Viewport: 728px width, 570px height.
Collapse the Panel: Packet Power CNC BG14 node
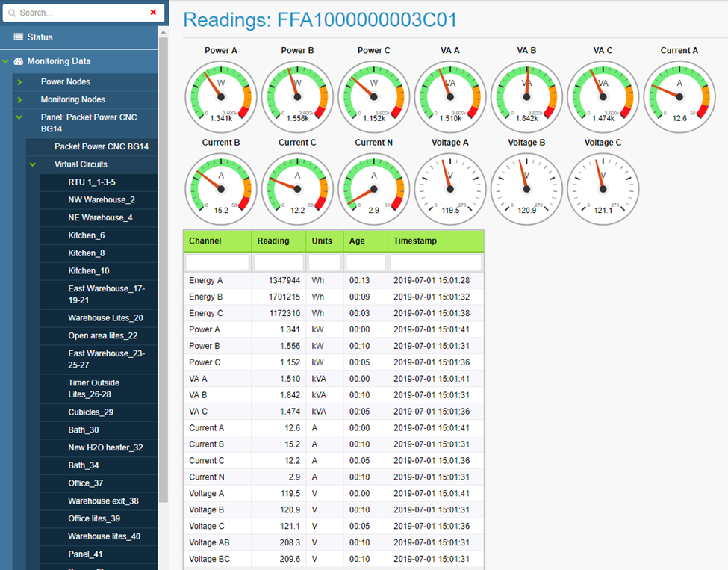[x=20, y=118]
